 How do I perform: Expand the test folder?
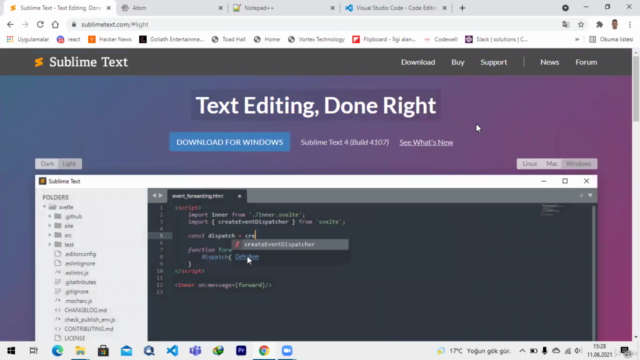coord(50,244)
